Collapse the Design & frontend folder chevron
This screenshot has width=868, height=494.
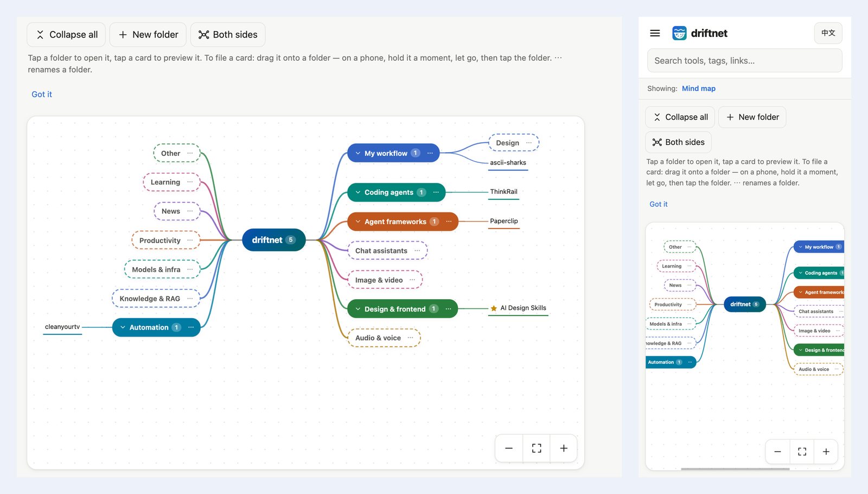point(358,309)
